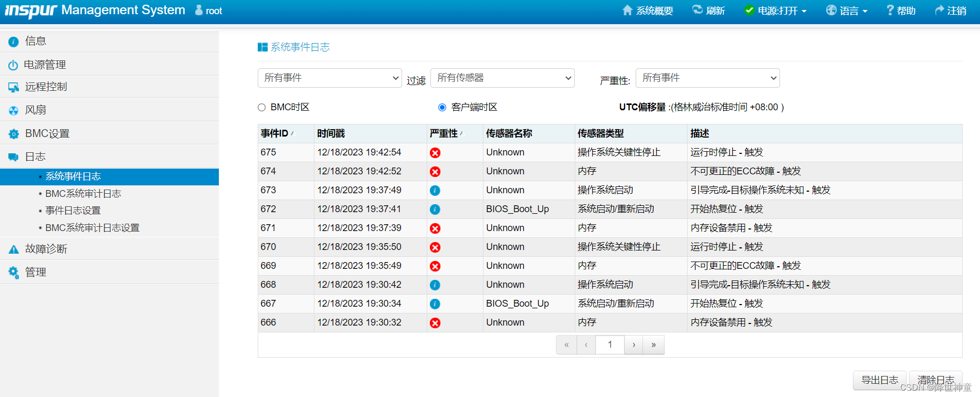Go to the last page of results
Viewport: 980px width, 397px height.
click(x=654, y=345)
